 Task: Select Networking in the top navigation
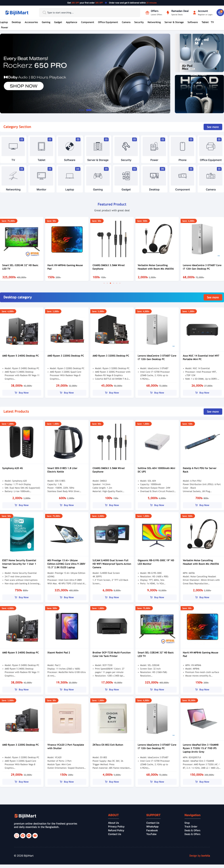(154, 22)
